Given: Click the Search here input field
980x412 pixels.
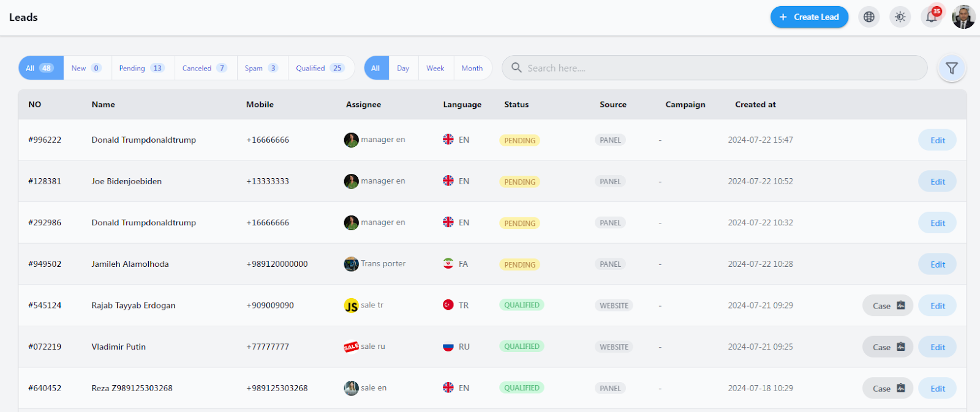Looking at the screenshot, I should coord(714,68).
